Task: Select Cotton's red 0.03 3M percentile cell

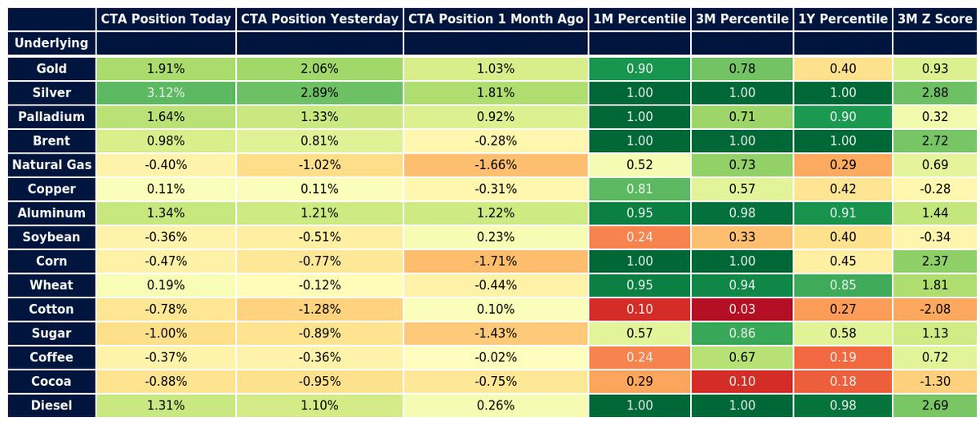Action: (x=742, y=310)
